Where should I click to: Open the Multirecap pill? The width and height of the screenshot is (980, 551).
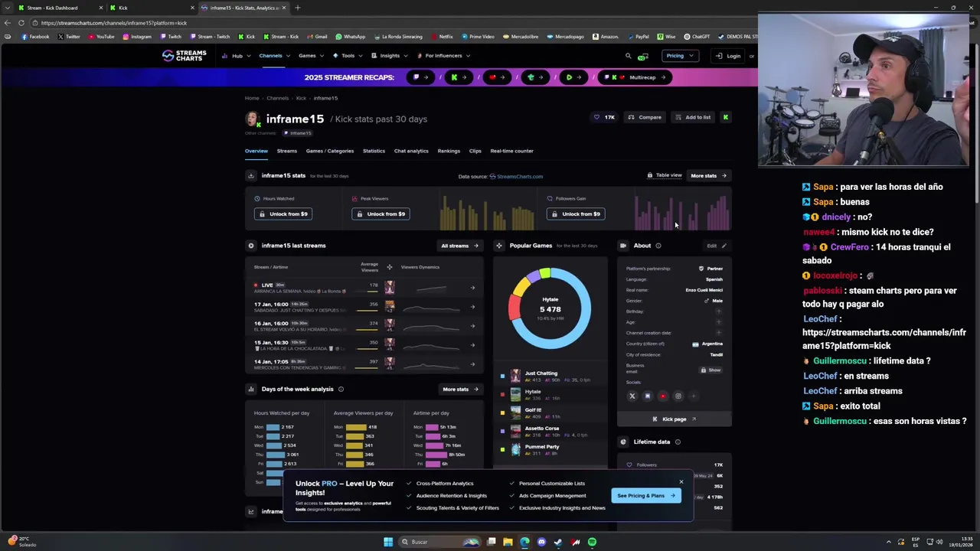(635, 77)
